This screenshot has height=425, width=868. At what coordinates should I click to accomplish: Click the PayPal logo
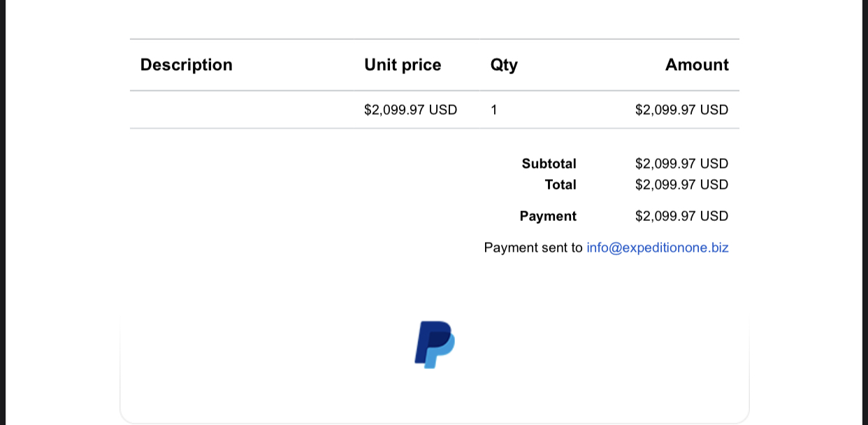pyautogui.click(x=435, y=345)
